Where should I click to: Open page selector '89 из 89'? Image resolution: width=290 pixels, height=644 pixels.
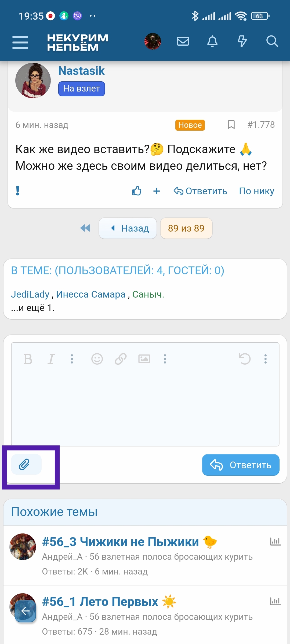pos(186,228)
